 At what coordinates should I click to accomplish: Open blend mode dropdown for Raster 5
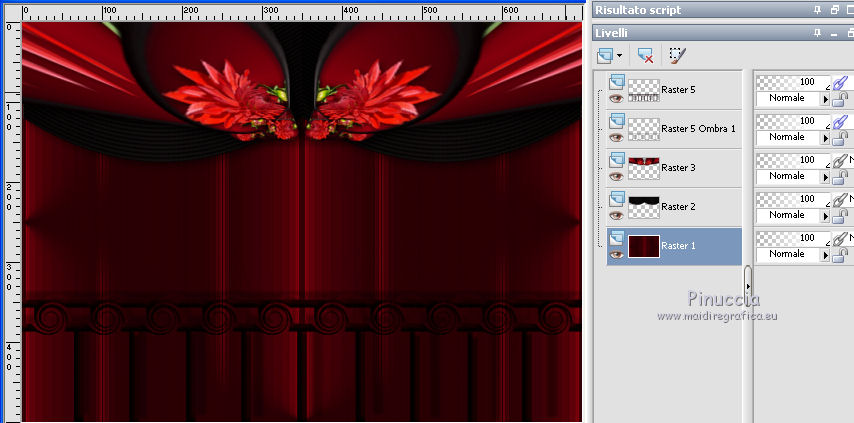click(826, 99)
